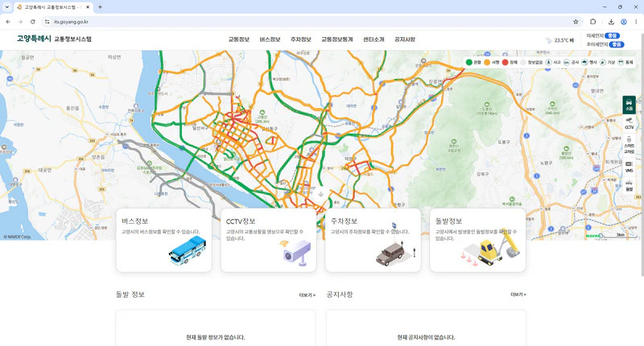The image size is (644, 346).
Task: Click the 통진읍 map label
Action: 72,109
